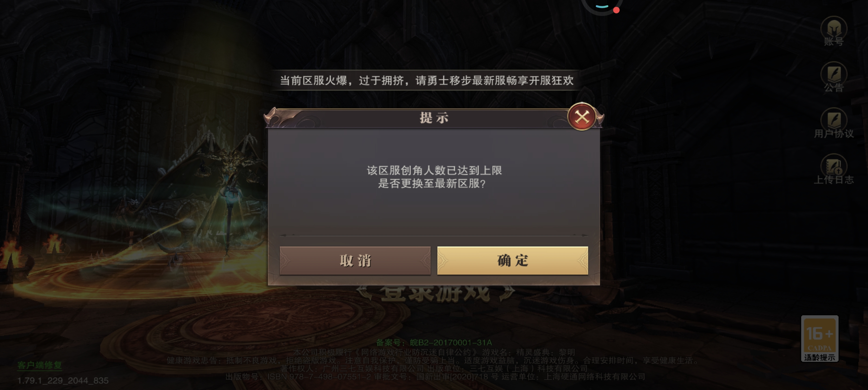
Task: Open the 用户协议 user agreement icon
Action: tap(834, 123)
